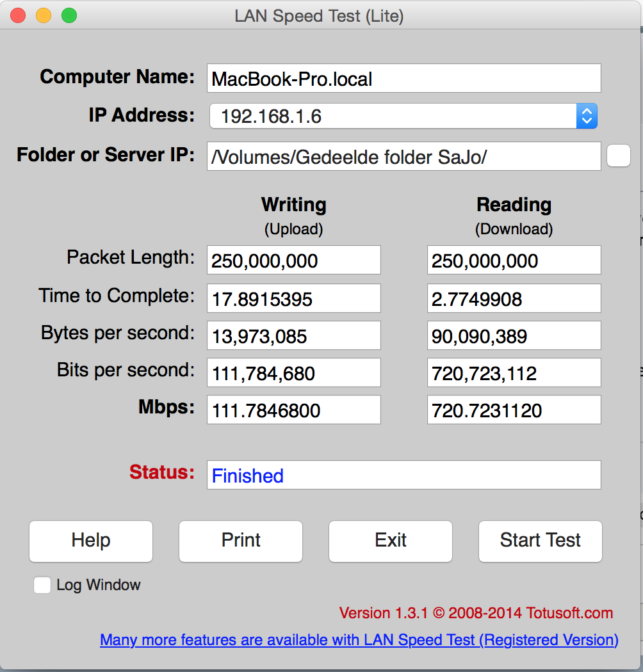Select the Writing Packet Length field
Viewport: 643px width, 672px height.
pyautogui.click(x=293, y=260)
